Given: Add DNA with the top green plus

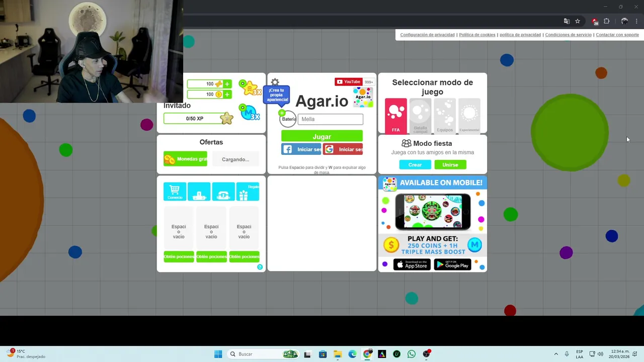Looking at the screenshot, I should click(x=227, y=84).
